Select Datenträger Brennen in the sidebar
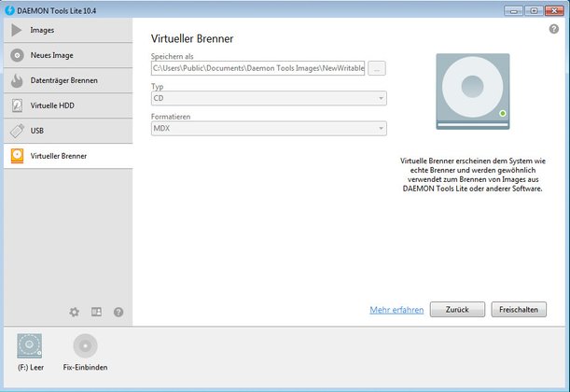The width and height of the screenshot is (570, 392). point(68,80)
